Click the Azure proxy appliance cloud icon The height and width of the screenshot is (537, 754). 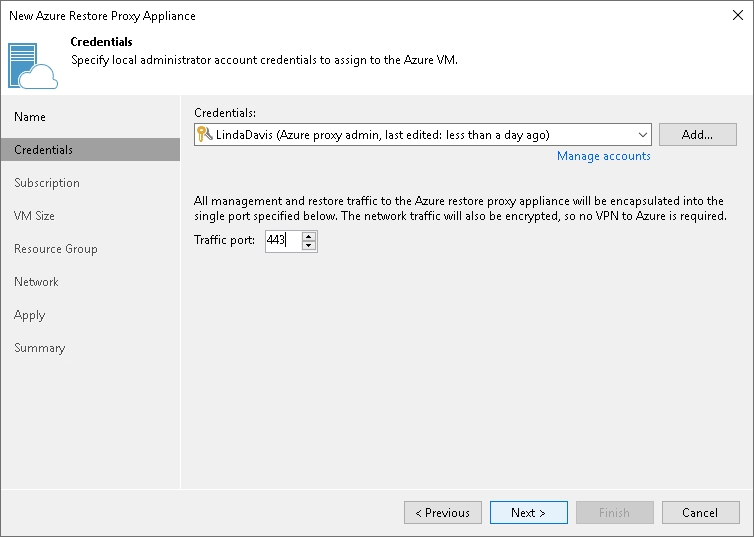pos(33,66)
